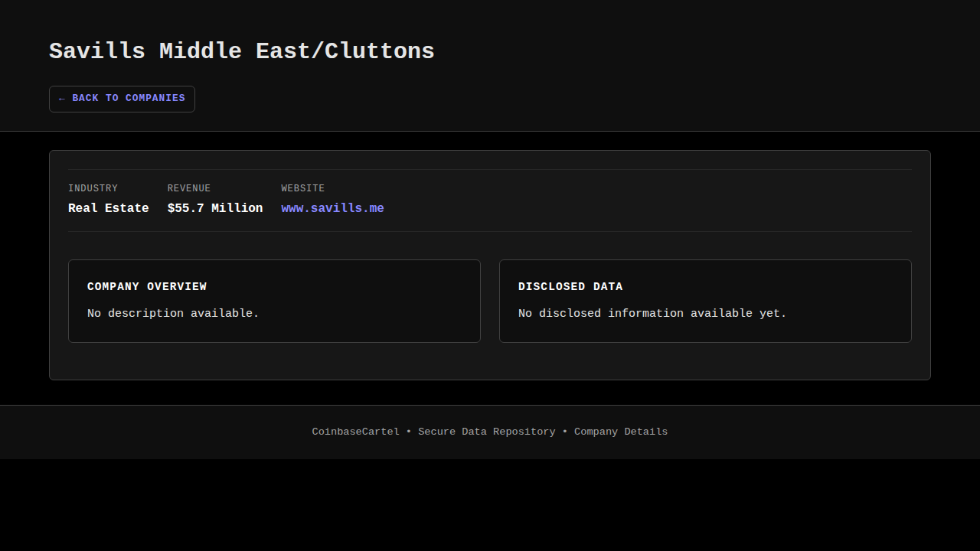The width and height of the screenshot is (980, 551).
Task: Select the $55.7 Million revenue value
Action: (x=215, y=208)
